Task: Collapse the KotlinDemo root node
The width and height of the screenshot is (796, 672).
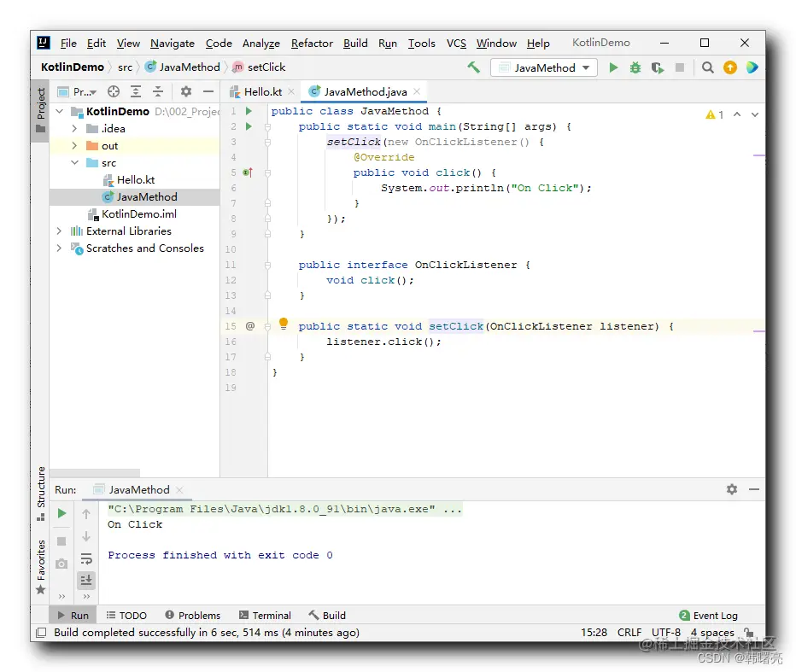Action: [x=60, y=111]
